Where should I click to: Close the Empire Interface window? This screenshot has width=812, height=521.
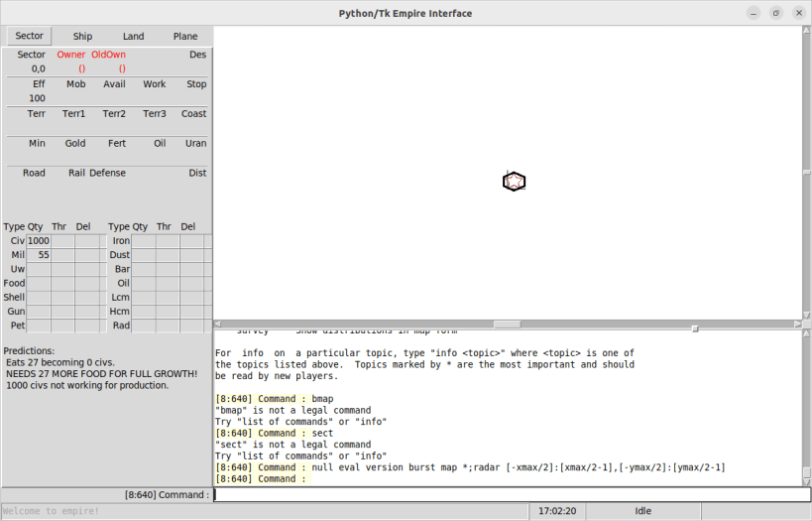coord(798,13)
